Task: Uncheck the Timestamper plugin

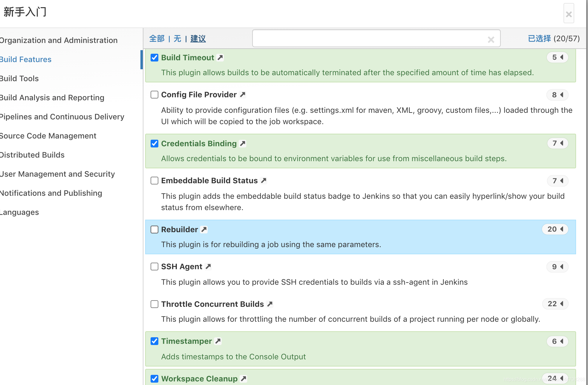Action: (x=154, y=341)
